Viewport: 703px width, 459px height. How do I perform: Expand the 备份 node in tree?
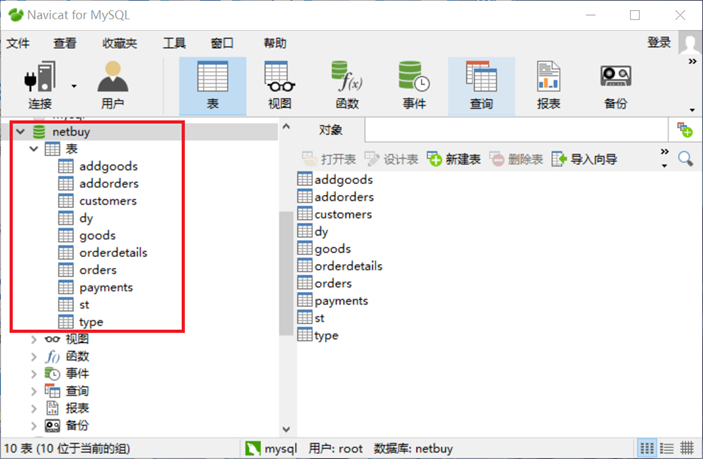pos(34,426)
